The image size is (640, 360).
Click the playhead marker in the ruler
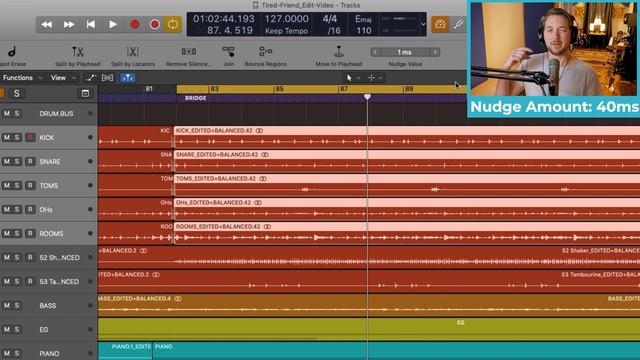367,97
